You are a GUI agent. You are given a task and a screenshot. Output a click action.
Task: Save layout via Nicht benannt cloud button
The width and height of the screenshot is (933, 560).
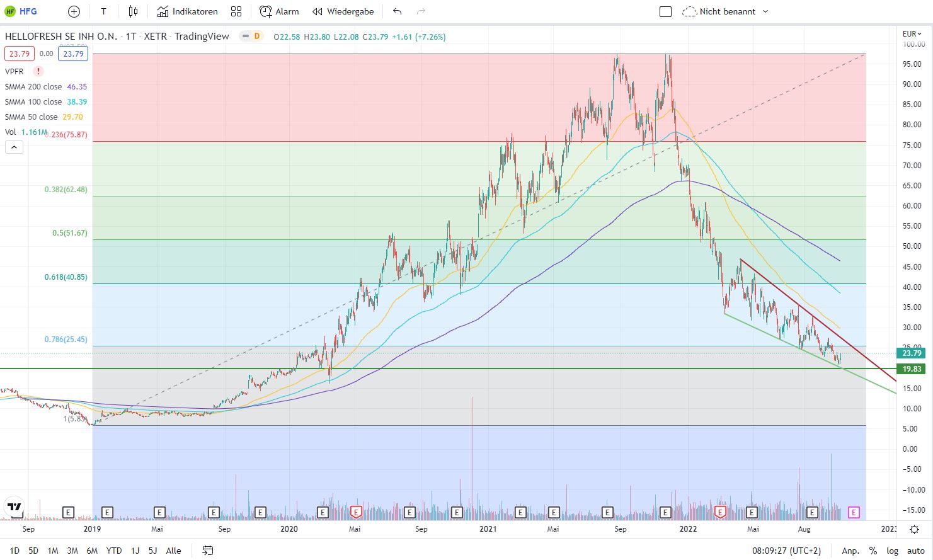point(719,11)
